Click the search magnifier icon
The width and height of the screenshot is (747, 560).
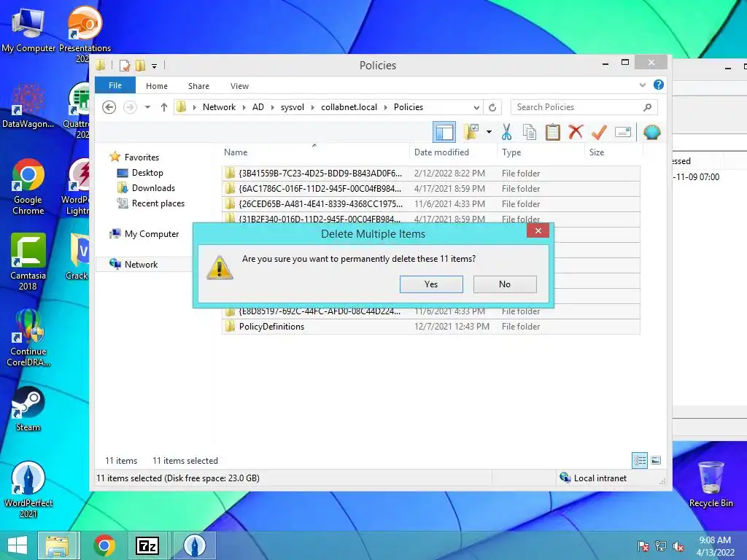[648, 107]
